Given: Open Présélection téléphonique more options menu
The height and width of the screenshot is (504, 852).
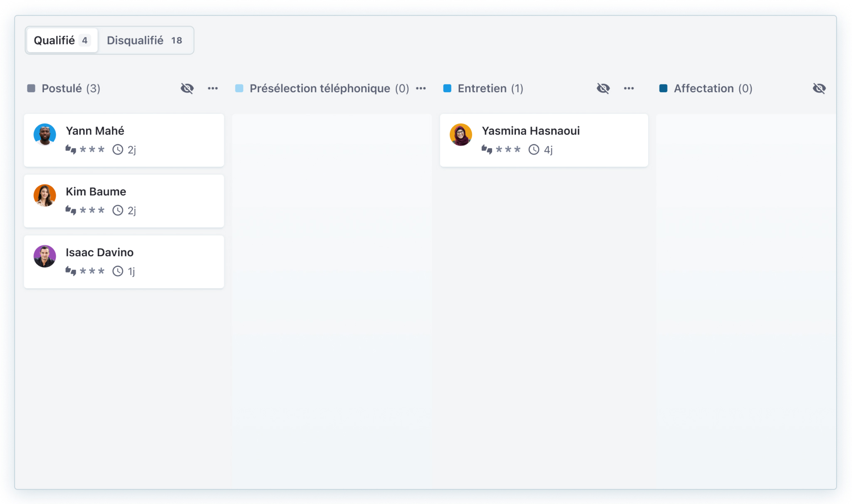Looking at the screenshot, I should click(x=421, y=88).
